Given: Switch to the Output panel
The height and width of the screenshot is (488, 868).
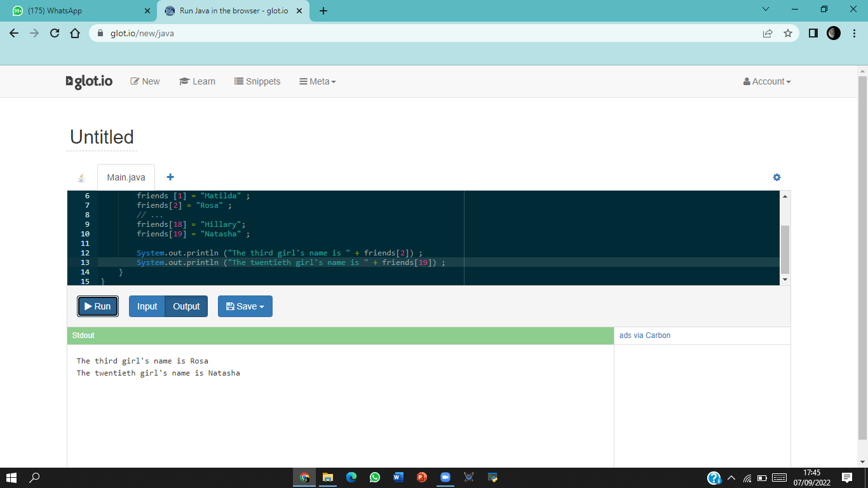Looking at the screenshot, I should pyautogui.click(x=186, y=306).
